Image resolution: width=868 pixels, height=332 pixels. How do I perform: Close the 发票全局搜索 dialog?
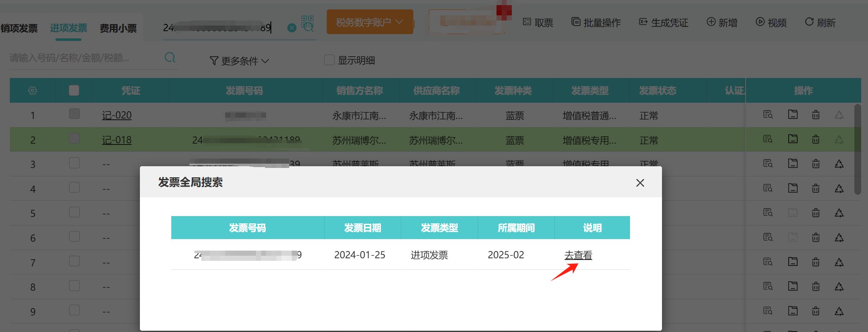pos(640,183)
